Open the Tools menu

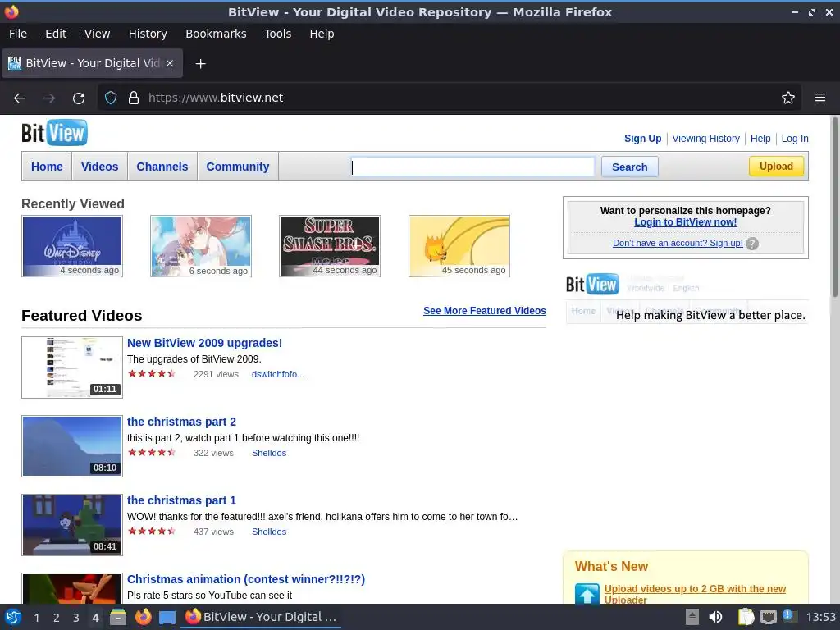coord(277,34)
